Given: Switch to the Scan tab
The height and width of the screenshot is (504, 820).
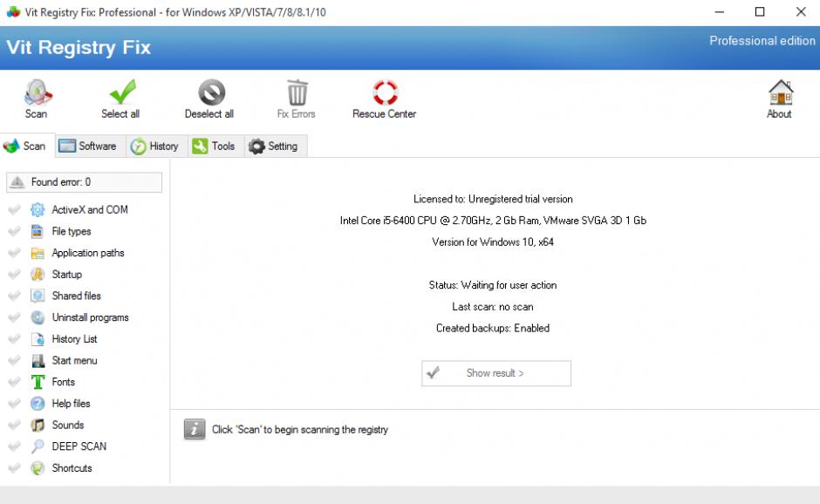Looking at the screenshot, I should [x=27, y=146].
